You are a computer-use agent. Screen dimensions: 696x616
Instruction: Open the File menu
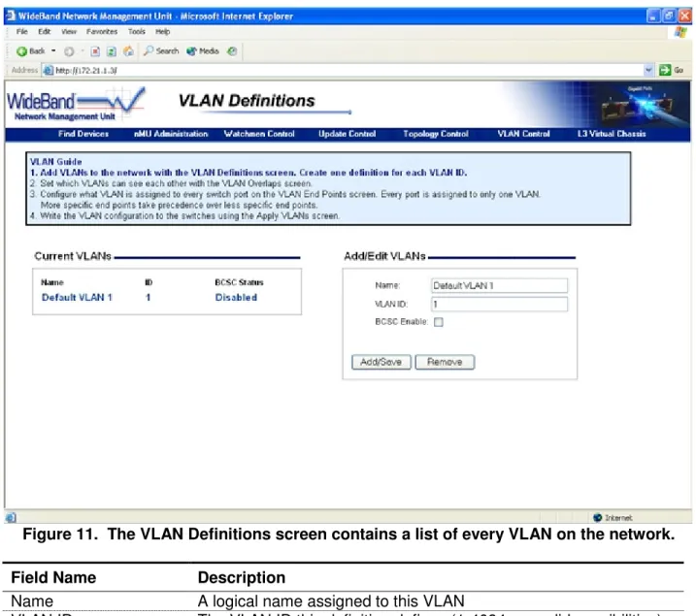(x=21, y=31)
